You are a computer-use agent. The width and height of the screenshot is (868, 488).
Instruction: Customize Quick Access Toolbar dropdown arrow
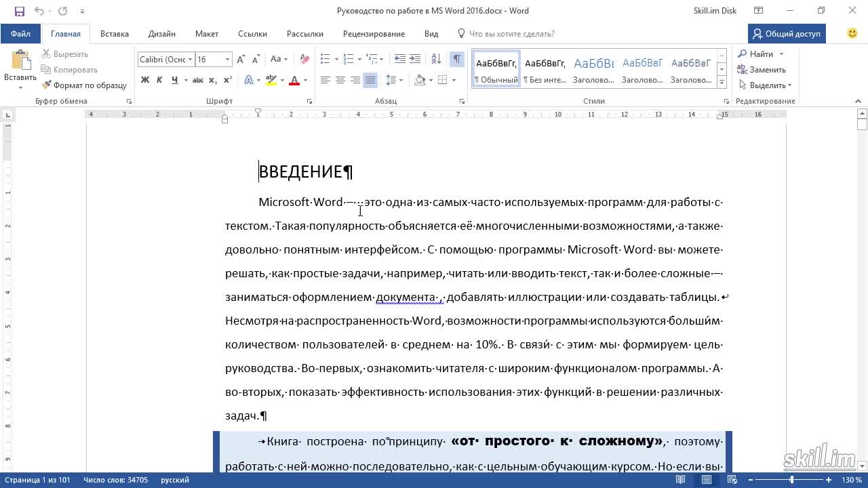click(82, 11)
